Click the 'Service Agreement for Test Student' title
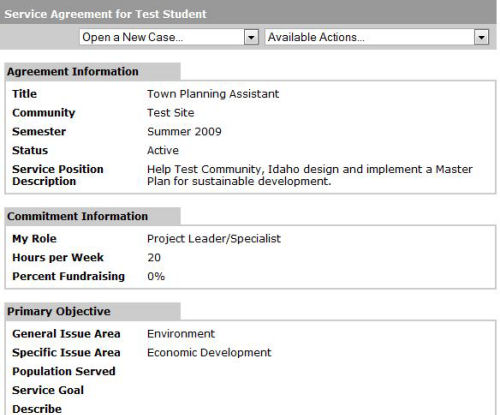This screenshot has height=415, width=500. (105, 14)
